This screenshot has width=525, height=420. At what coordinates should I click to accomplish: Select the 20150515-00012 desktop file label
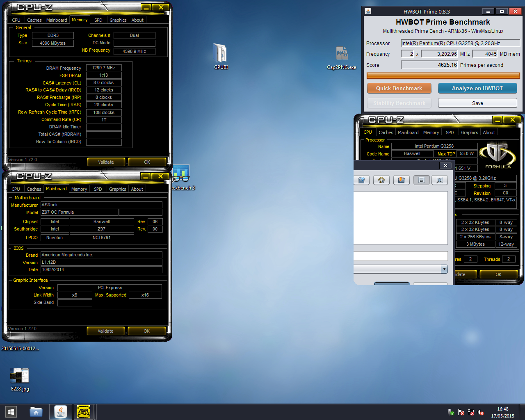(20, 349)
